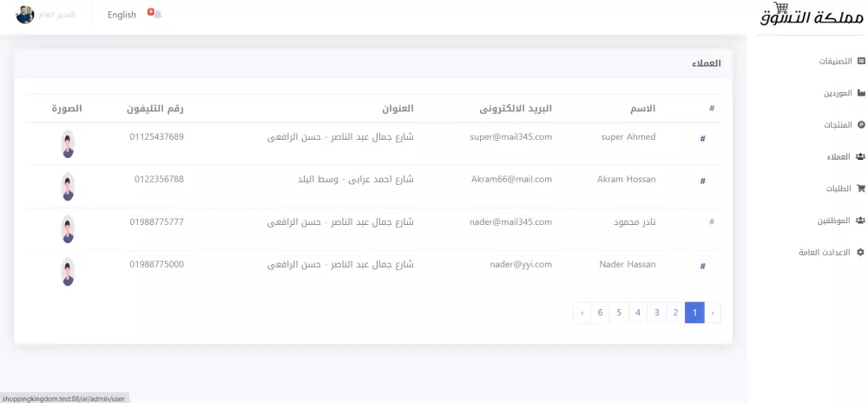
Task: Click the الصورة column header
Action: (67, 109)
